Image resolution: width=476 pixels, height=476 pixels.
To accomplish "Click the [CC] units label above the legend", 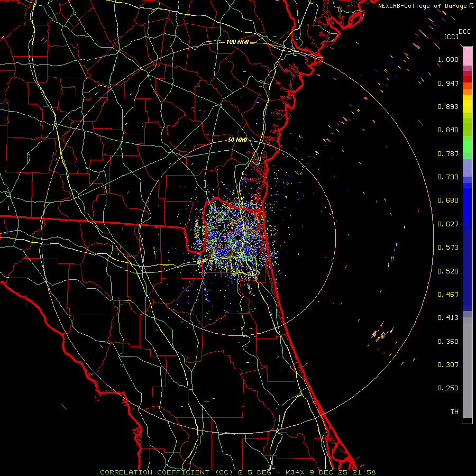I will tap(452, 36).
